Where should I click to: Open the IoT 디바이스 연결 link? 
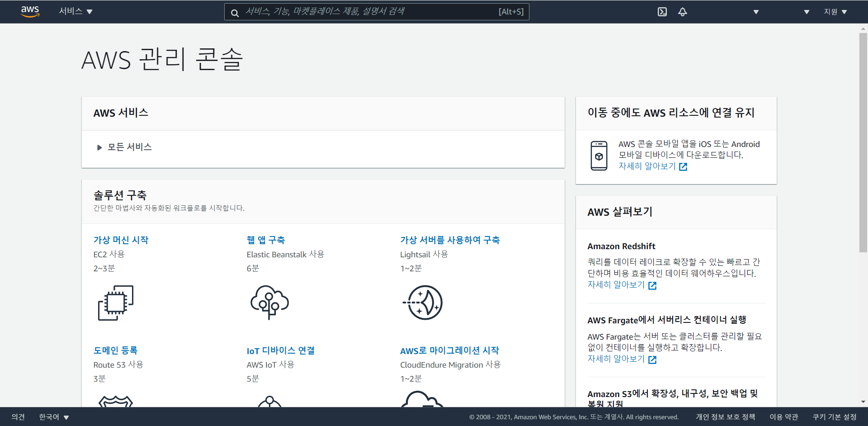coord(281,350)
